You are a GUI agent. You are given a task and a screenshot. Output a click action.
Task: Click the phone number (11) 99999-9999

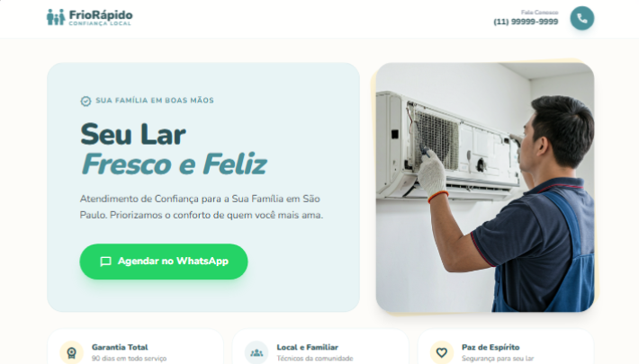pyautogui.click(x=526, y=22)
